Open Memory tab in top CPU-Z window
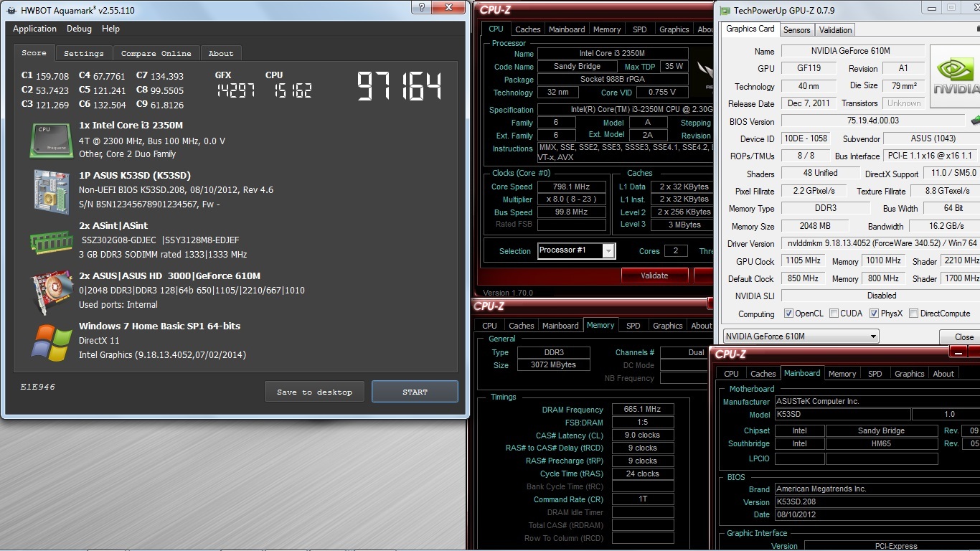The height and width of the screenshot is (551, 980). pos(607,29)
